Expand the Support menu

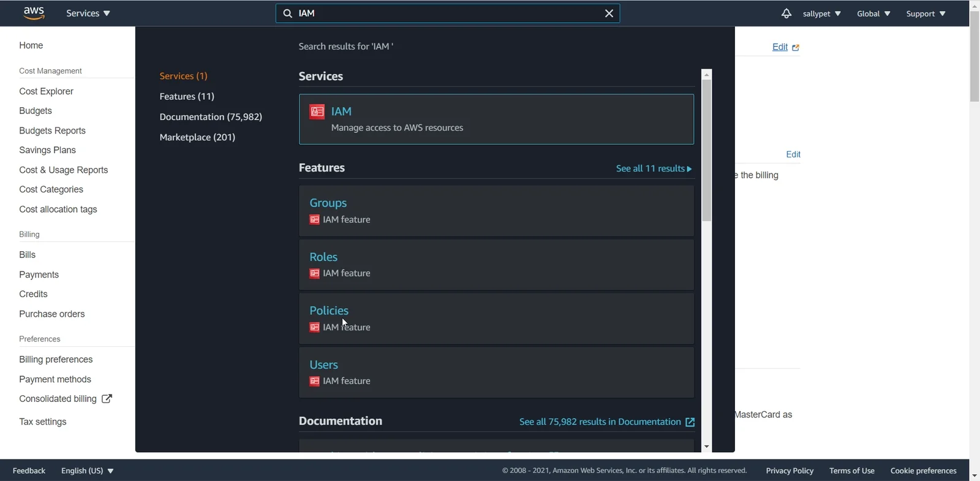926,13
